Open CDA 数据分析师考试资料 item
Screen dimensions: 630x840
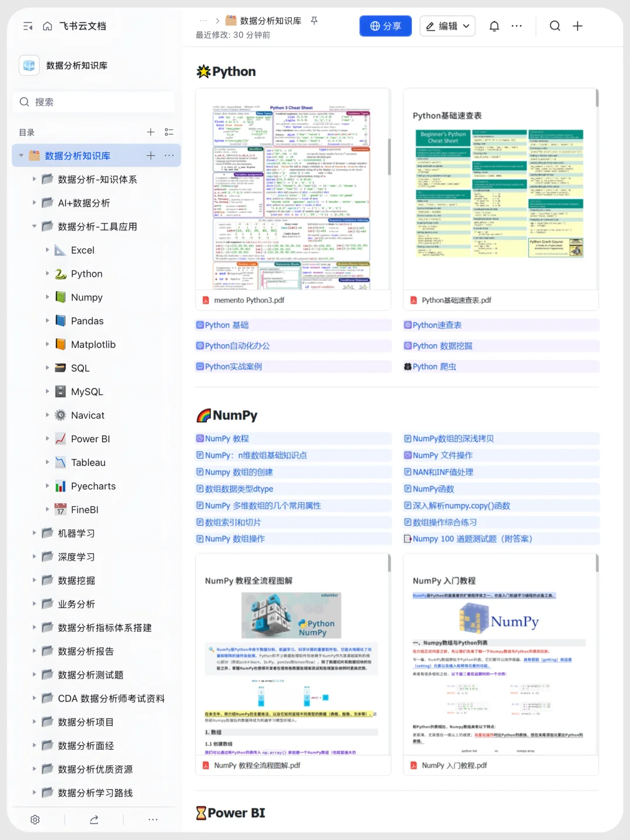tap(111, 698)
